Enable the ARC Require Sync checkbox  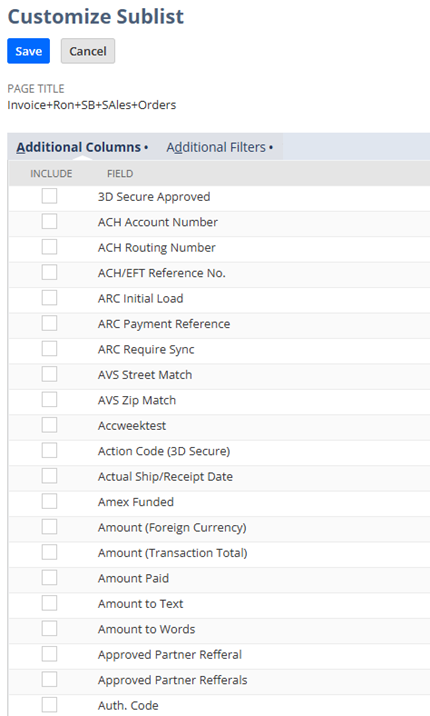(x=49, y=349)
